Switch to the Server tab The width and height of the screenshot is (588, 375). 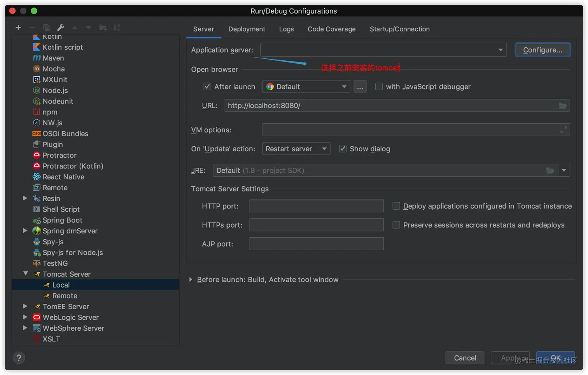tap(204, 29)
